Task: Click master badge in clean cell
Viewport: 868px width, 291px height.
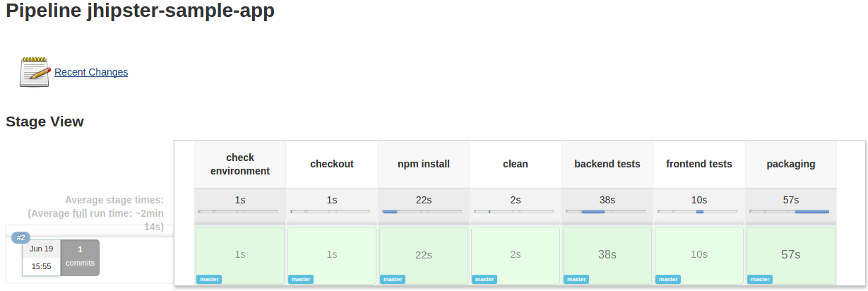Action: pyautogui.click(x=484, y=279)
